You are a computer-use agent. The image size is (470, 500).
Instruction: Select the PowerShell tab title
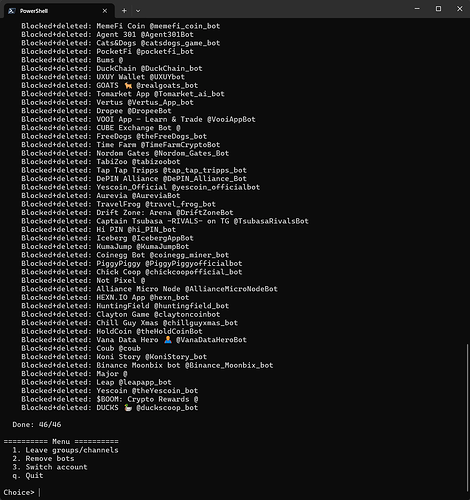tap(34, 11)
